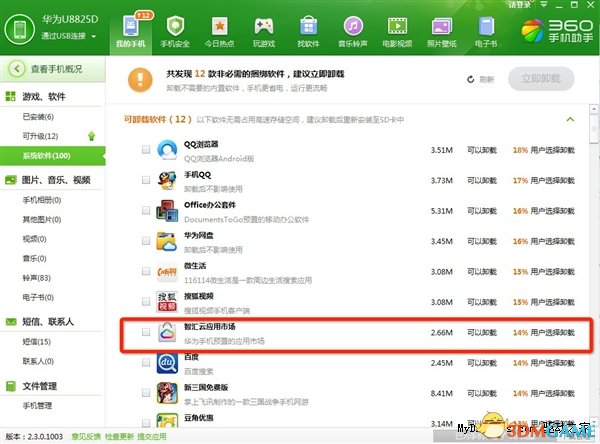
Task: Click the back arrow in 查看手机概况
Action: click(x=16, y=69)
